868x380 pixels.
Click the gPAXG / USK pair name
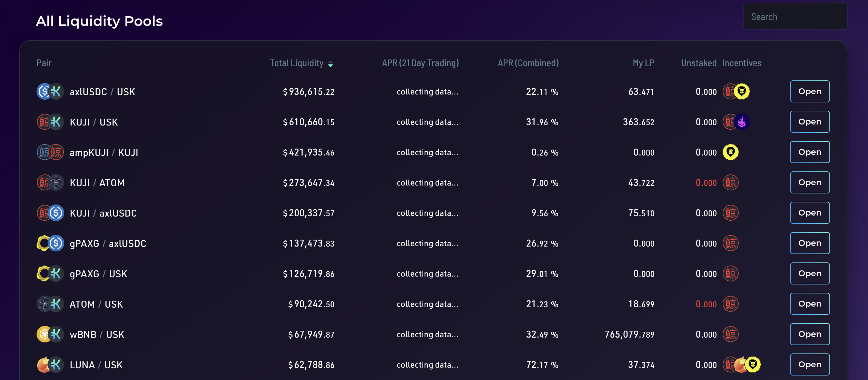pyautogui.click(x=98, y=274)
